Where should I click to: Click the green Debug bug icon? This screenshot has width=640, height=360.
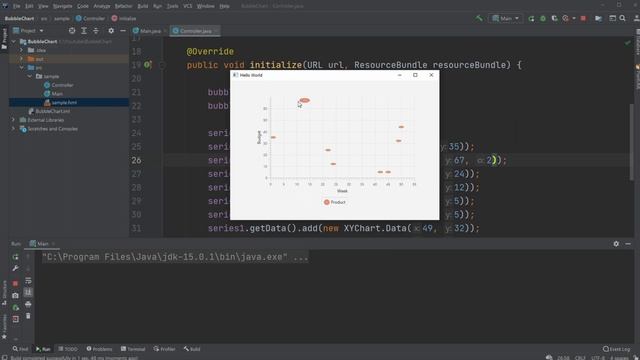tap(543, 18)
